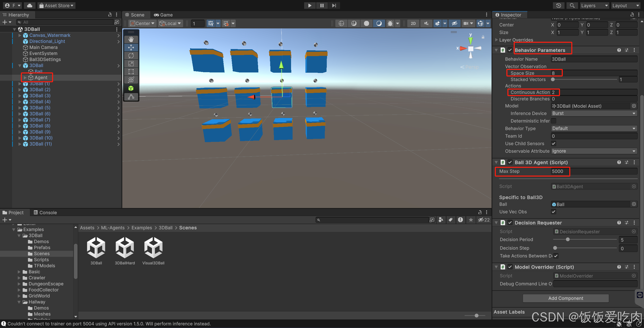Open the Local rotation dropdown
Screen dimensions: 644x328
coord(170,23)
